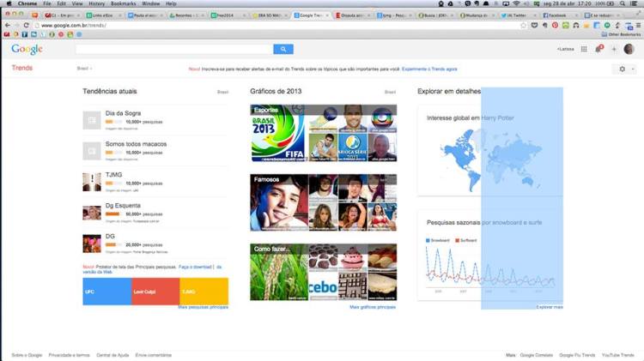Open the Esportes Brasil 2013 FIFA thumbnail
Image resolution: width=644 pixels, height=361 pixels.
(278, 133)
